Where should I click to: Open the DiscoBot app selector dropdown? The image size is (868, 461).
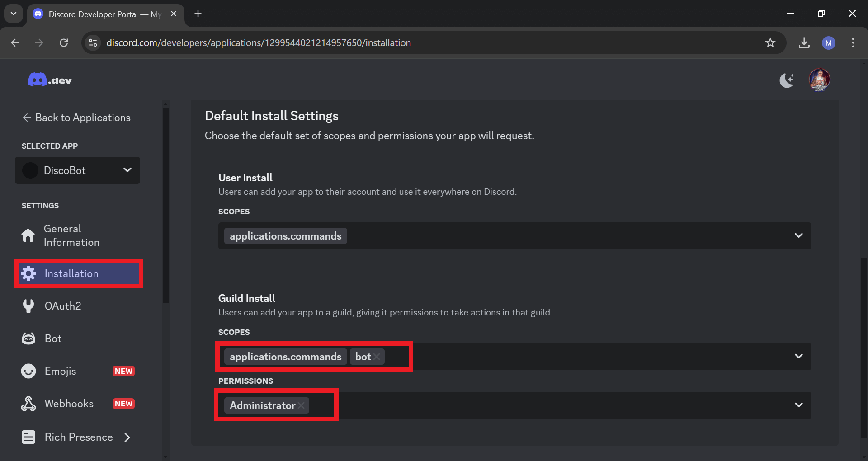(x=77, y=170)
